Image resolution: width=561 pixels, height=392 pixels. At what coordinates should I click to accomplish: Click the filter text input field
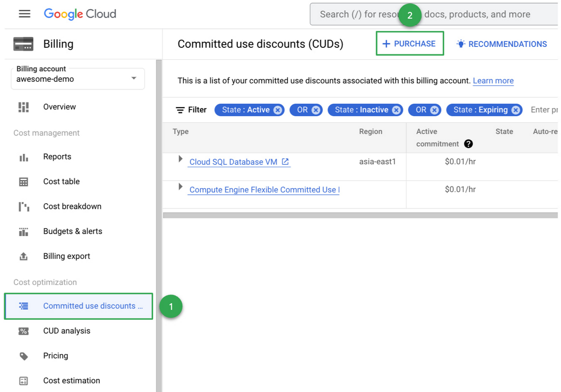(x=543, y=110)
